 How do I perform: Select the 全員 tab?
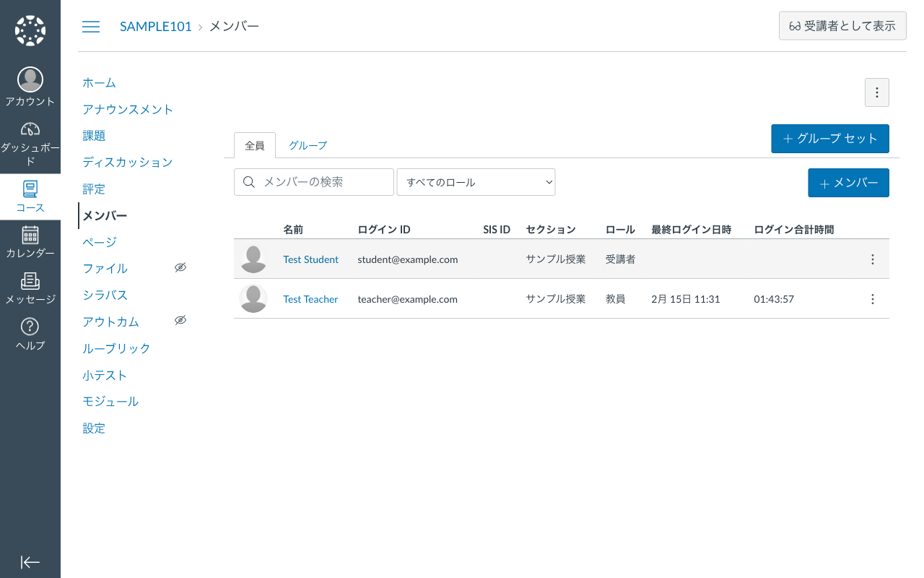click(255, 145)
